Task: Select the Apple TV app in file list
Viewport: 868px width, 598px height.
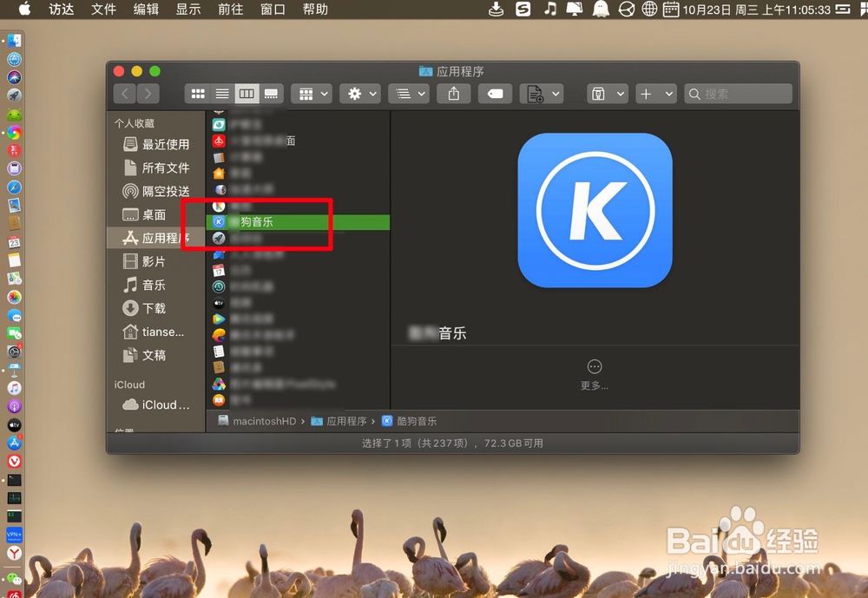Action: pos(298,303)
